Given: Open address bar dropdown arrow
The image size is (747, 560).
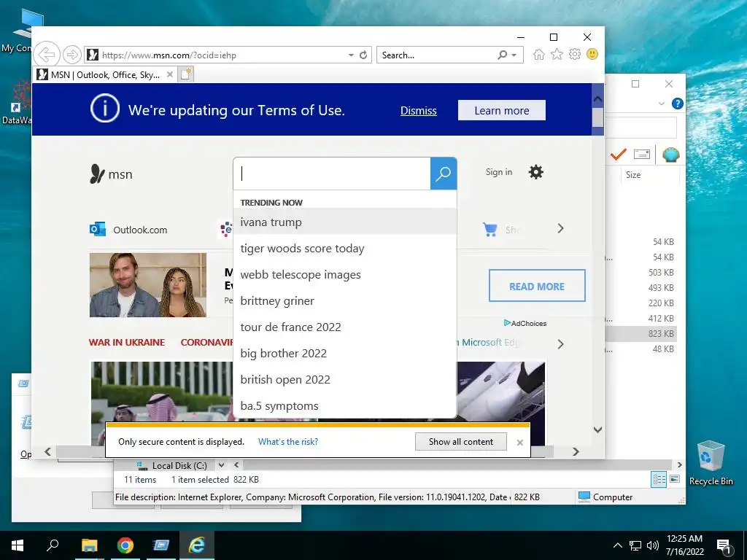Looking at the screenshot, I should 351,55.
